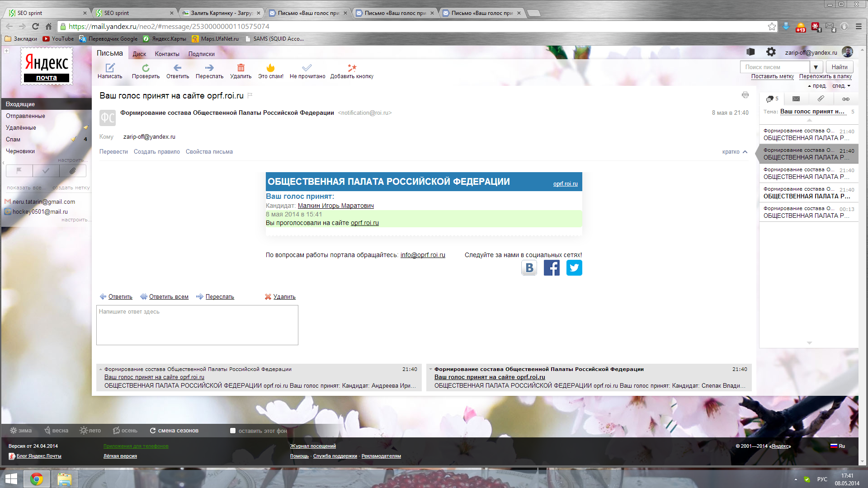
Task: Open the Twitter social icon
Action: point(574,268)
